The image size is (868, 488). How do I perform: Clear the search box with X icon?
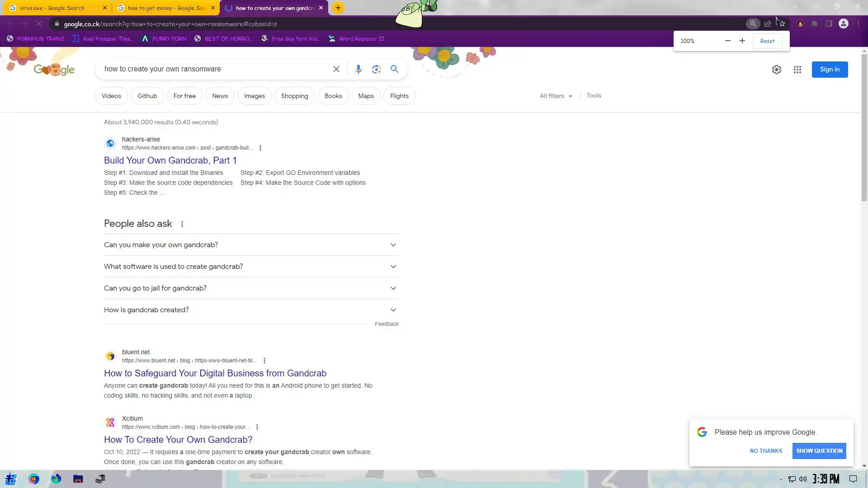336,69
